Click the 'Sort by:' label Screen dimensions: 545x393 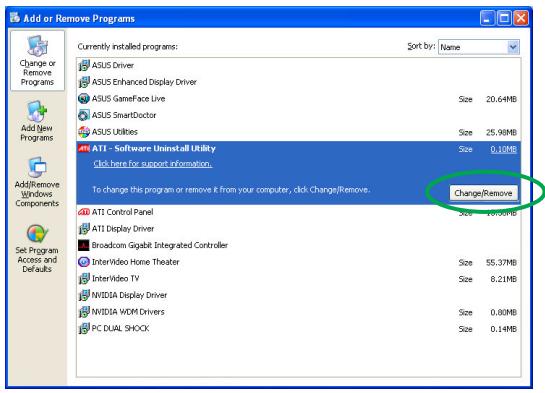point(421,46)
